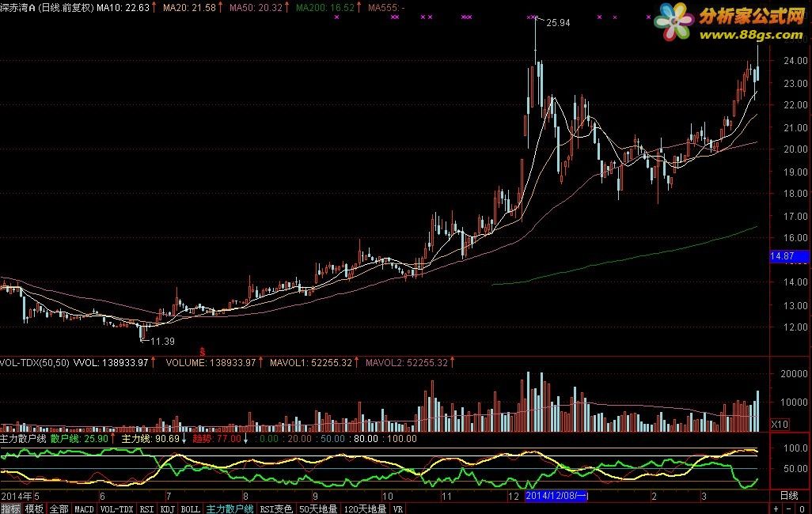Click the MAVOL2: 52255.32 value

(x=407, y=363)
